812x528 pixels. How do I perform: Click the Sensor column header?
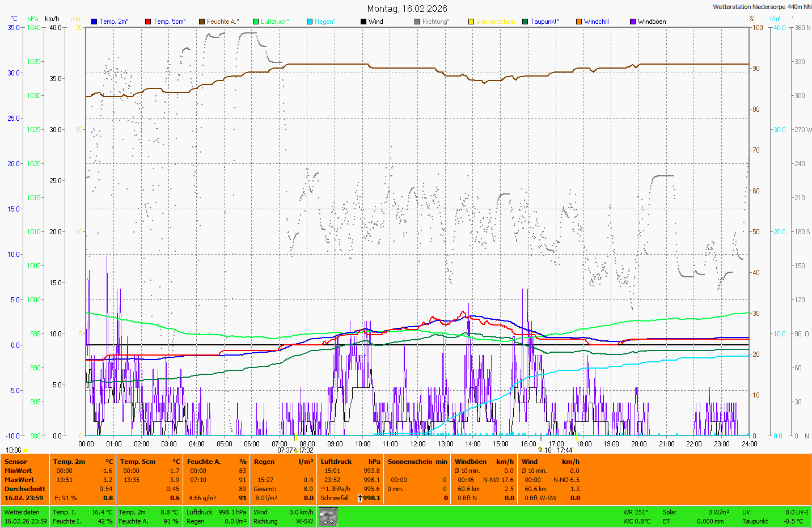point(15,462)
